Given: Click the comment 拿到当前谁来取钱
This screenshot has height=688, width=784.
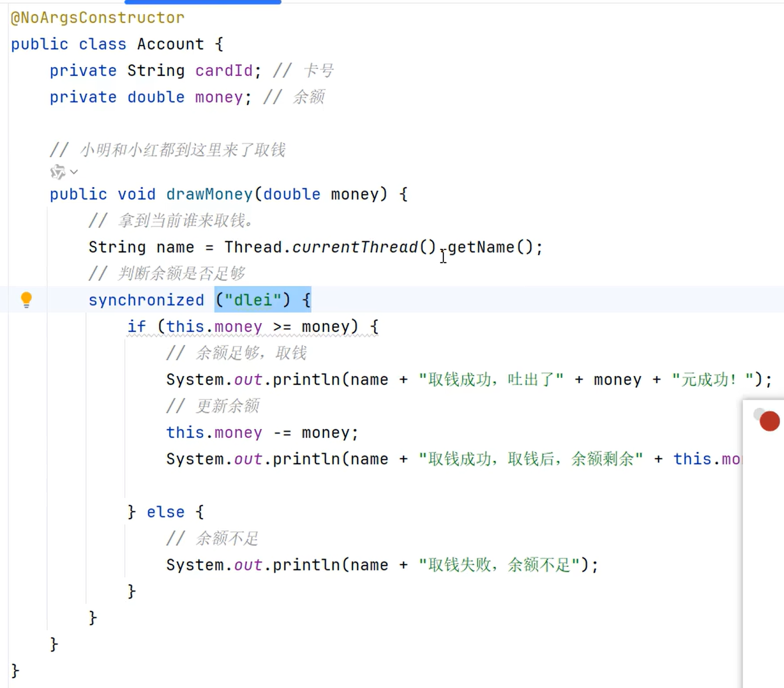Looking at the screenshot, I should click(171, 221).
